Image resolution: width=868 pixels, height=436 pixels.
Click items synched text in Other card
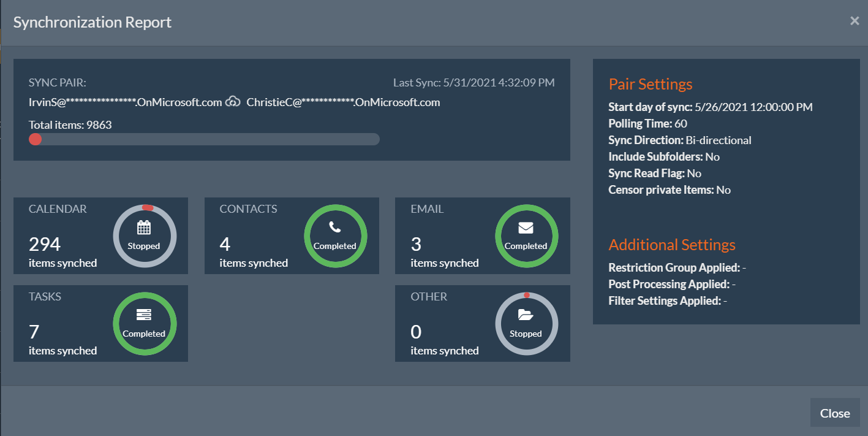coord(444,351)
